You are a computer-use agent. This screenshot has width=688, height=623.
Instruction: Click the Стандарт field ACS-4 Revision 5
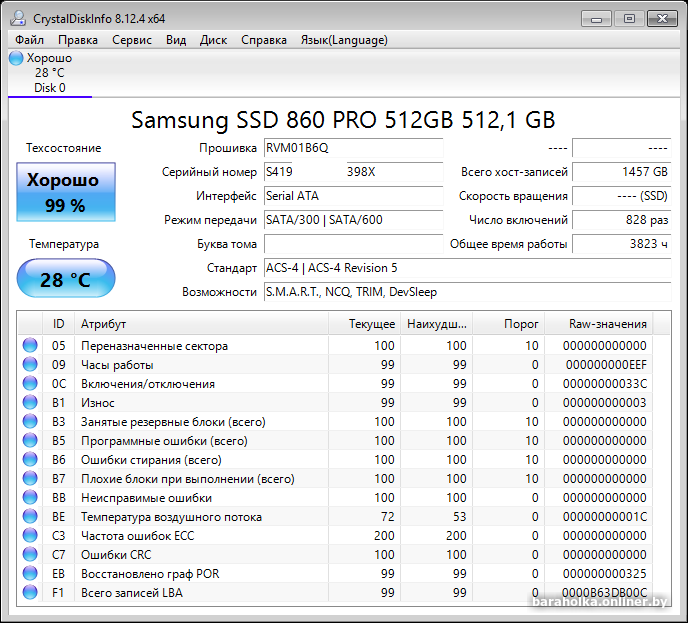point(468,268)
